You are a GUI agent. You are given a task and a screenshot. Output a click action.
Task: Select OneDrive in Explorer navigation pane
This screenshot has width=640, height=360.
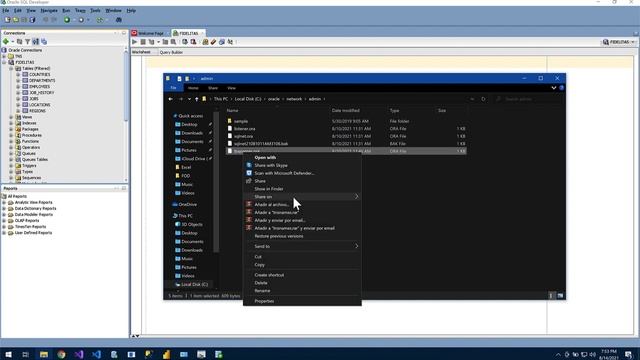(187, 204)
